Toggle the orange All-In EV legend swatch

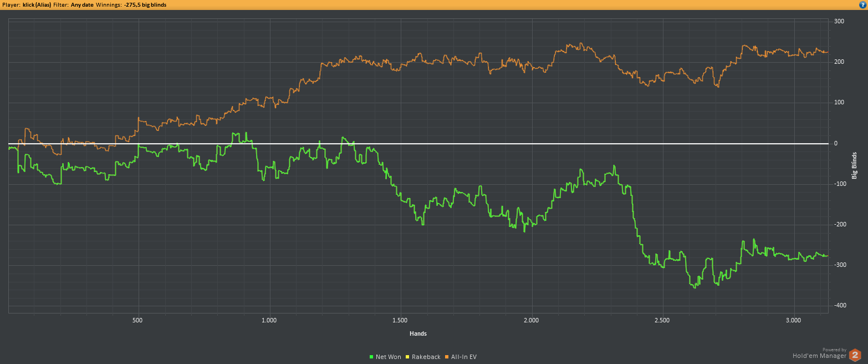(x=447, y=357)
